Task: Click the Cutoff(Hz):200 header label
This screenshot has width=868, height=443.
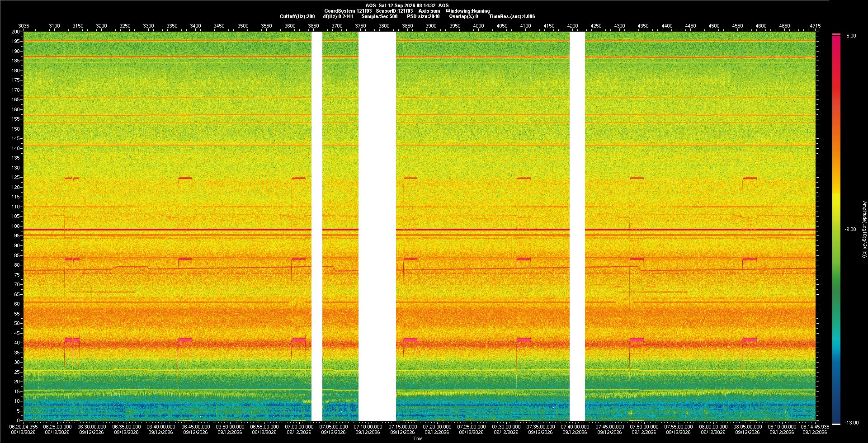Action: 297,16
